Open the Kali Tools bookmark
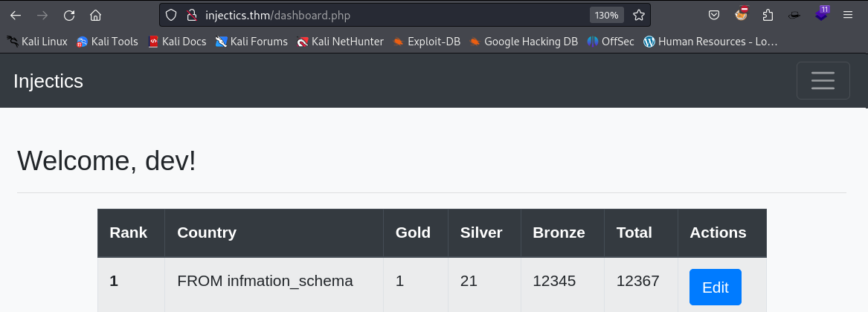 pyautogui.click(x=107, y=42)
